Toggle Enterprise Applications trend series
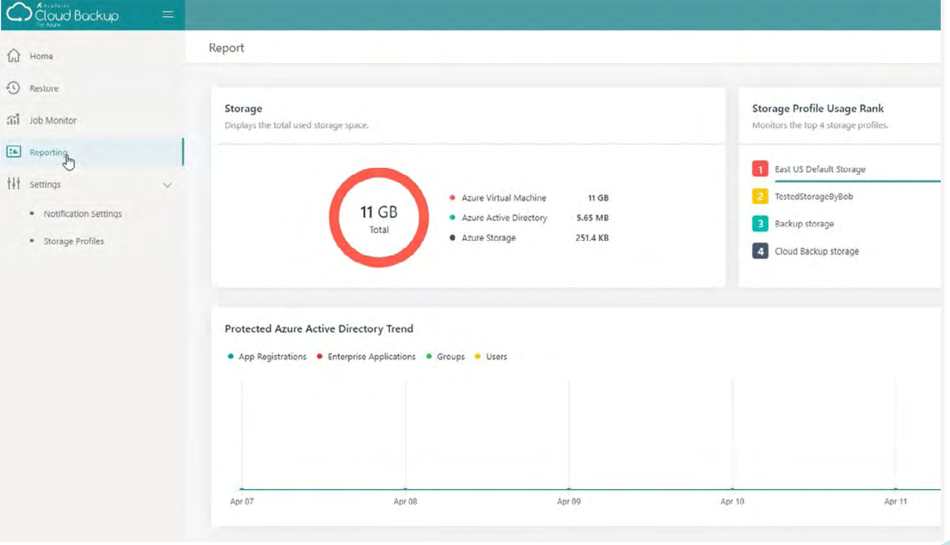Image resolution: width=950 pixels, height=545 pixels. click(x=366, y=357)
